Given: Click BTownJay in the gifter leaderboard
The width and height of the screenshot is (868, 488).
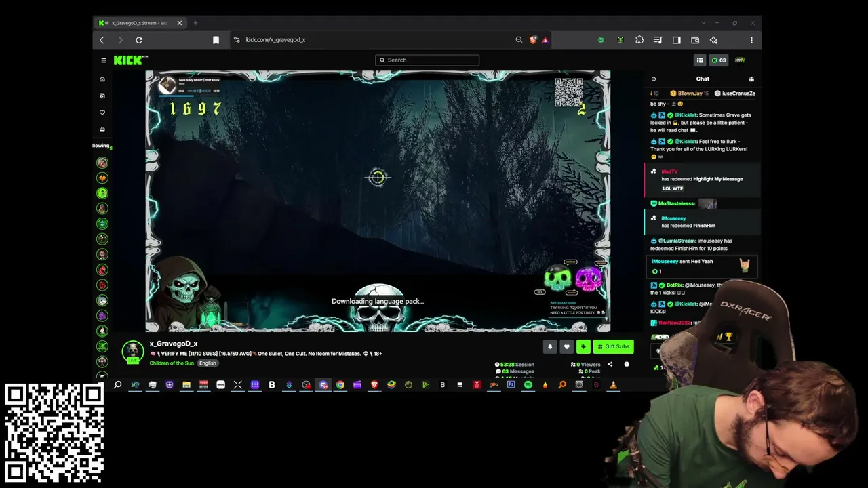Looking at the screenshot, I should click(690, 94).
